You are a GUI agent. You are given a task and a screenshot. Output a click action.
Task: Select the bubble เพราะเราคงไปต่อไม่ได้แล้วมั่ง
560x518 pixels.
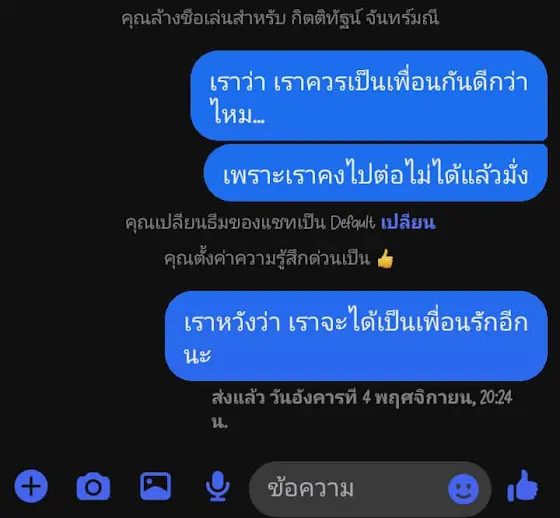coord(375,174)
